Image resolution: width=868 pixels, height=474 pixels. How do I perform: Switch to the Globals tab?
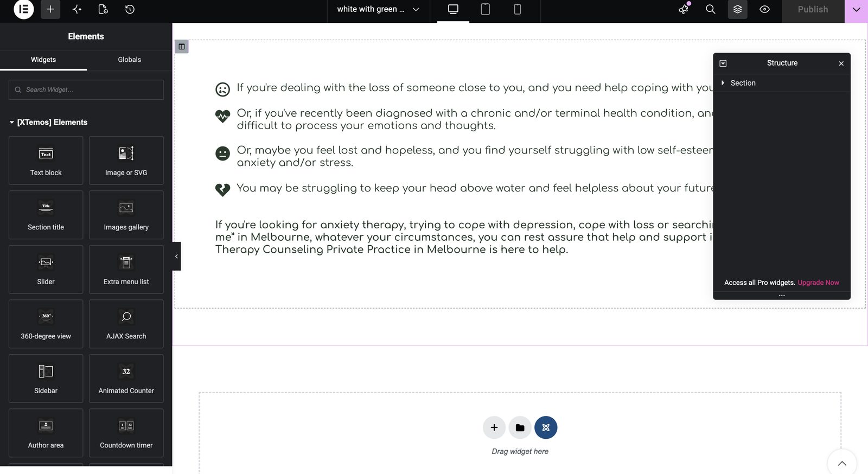point(129,60)
